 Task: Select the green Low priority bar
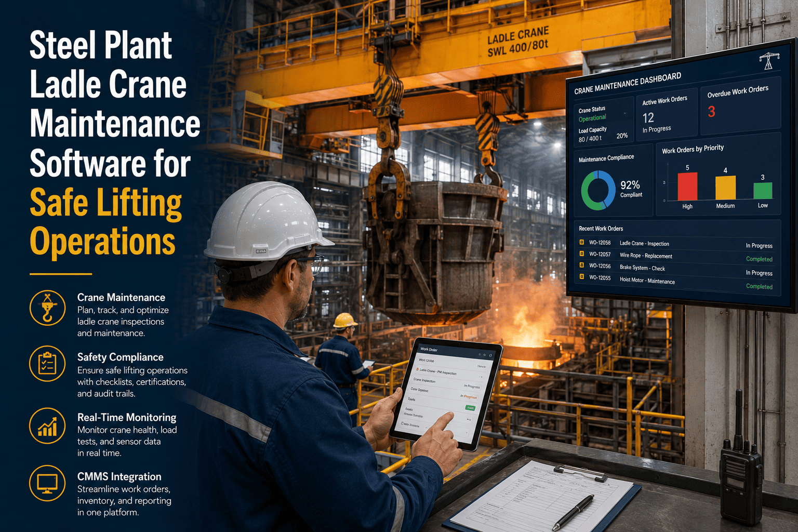tap(763, 190)
